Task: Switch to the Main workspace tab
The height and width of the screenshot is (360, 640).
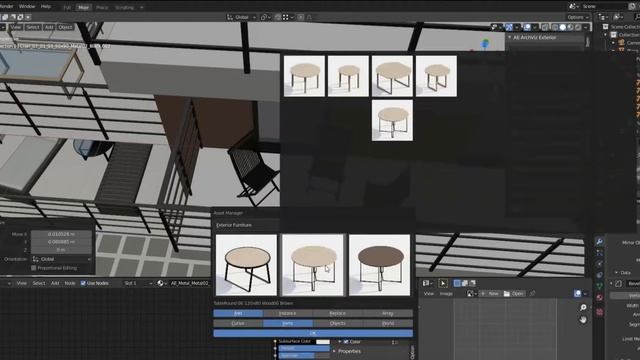Action: [x=83, y=7]
